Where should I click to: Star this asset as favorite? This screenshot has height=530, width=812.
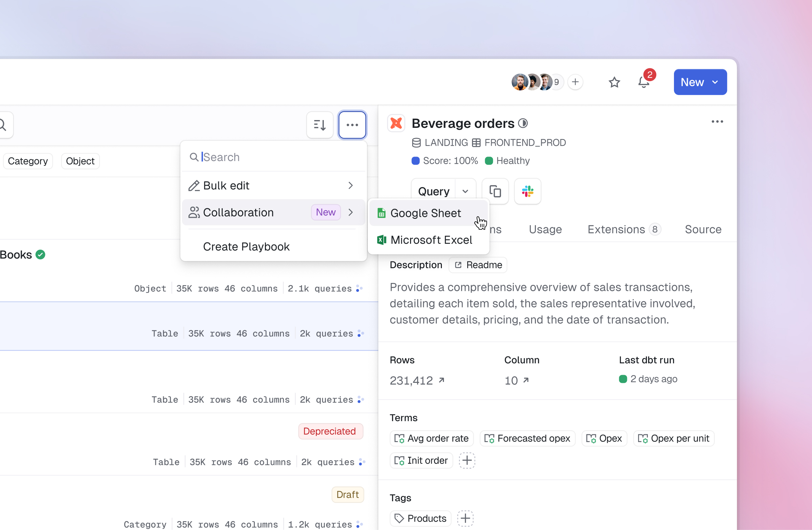614,82
